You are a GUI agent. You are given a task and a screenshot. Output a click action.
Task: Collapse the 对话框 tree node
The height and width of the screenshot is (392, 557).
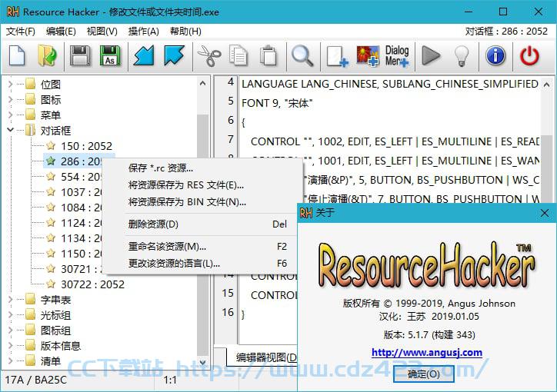pyautogui.click(x=10, y=130)
